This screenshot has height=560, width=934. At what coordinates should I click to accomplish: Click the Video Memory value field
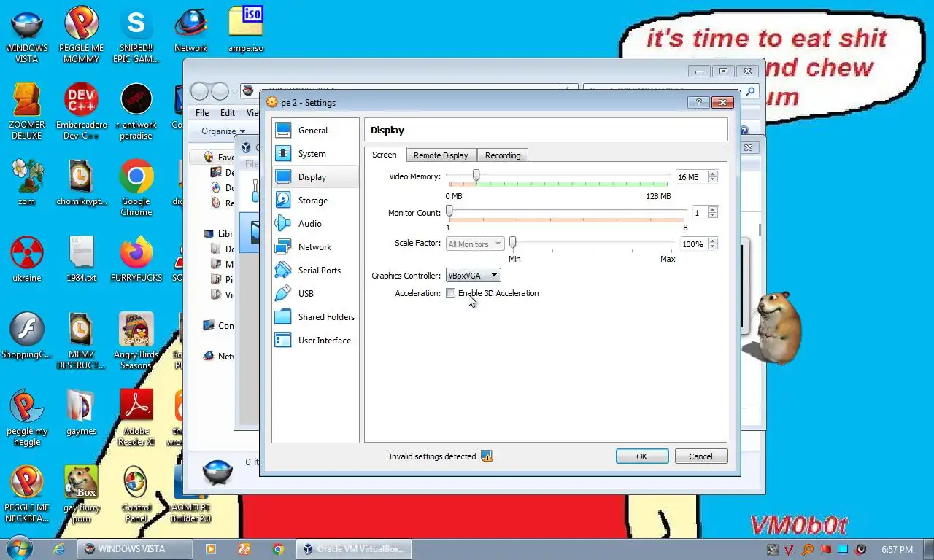point(691,177)
